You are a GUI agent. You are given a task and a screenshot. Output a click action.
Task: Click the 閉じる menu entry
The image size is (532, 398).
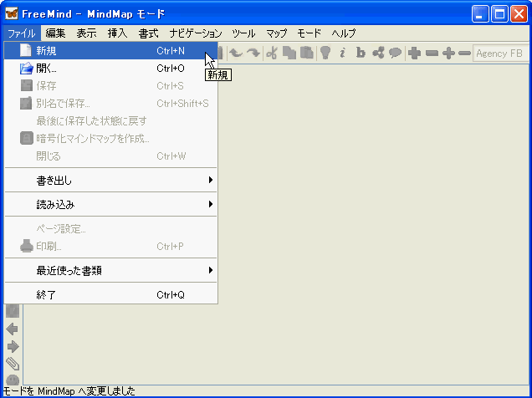click(110, 156)
